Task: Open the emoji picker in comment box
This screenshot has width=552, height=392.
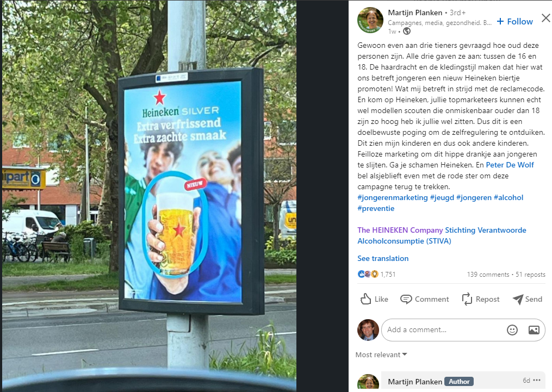Action: 512,329
